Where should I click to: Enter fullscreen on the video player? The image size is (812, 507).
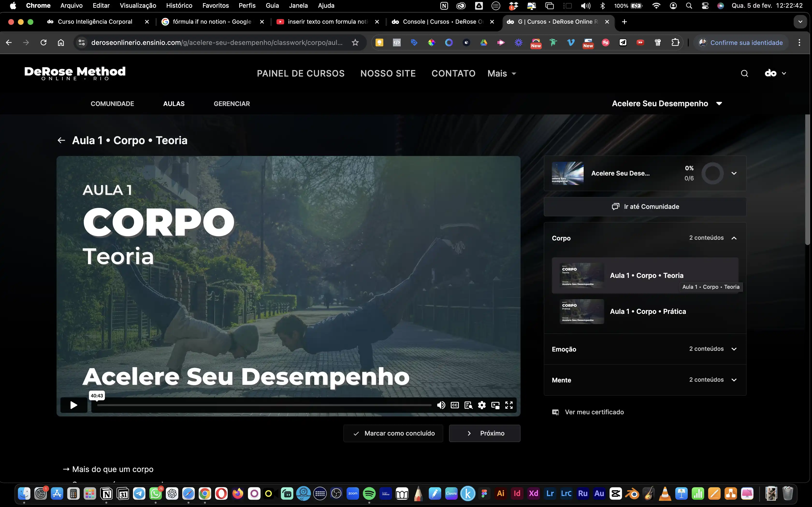pyautogui.click(x=509, y=405)
